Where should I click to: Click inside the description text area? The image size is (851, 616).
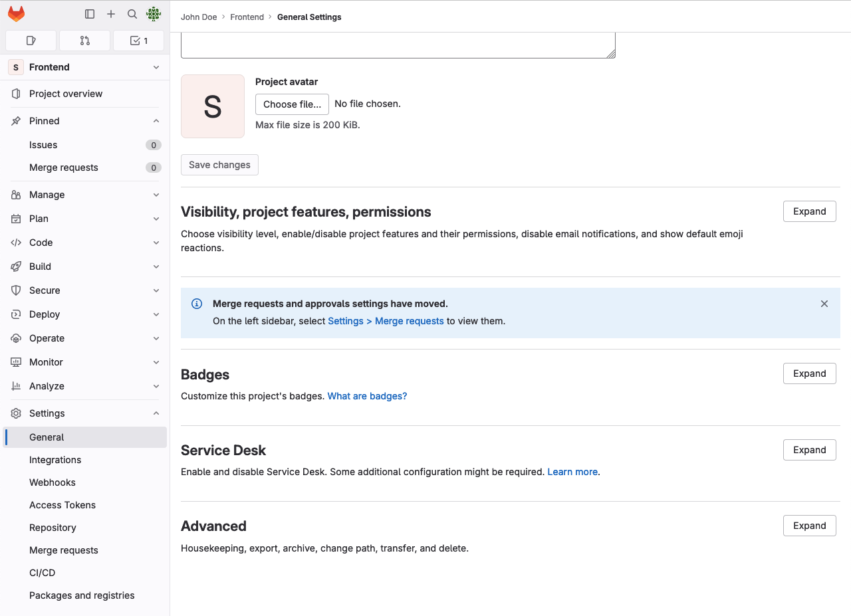398,45
